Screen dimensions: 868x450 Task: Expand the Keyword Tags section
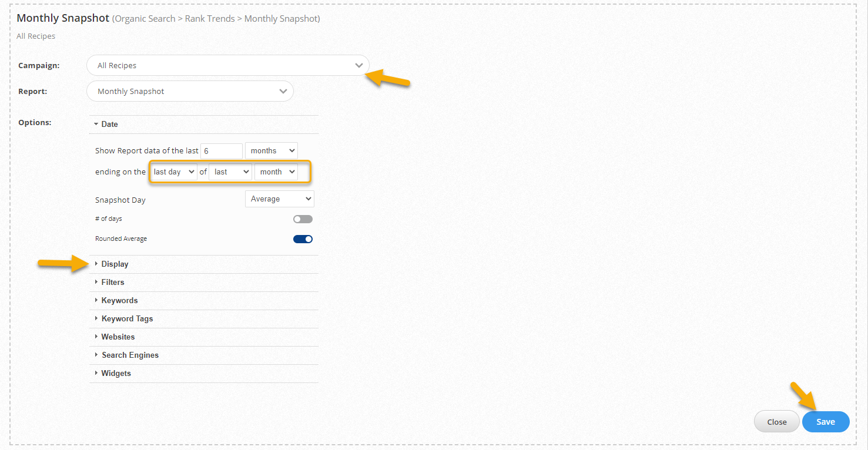[127, 319]
